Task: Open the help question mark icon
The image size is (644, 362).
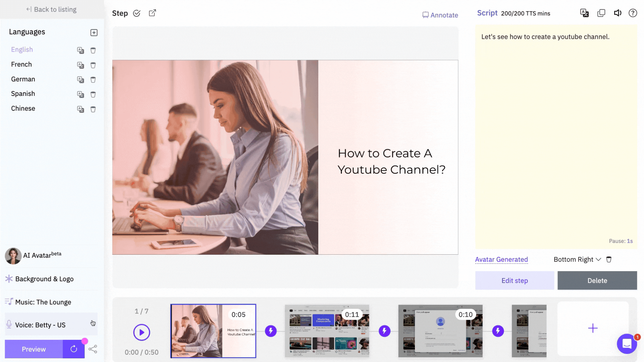Action: click(633, 13)
